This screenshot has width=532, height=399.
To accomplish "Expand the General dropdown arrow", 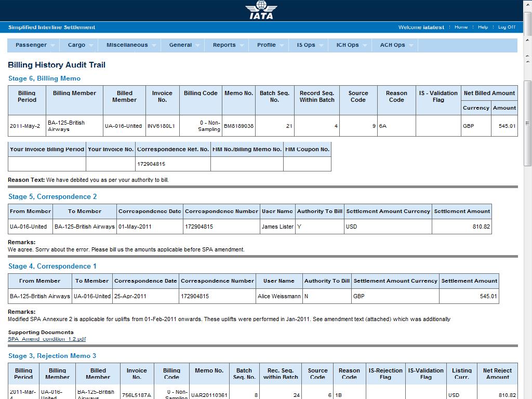I will (198, 46).
